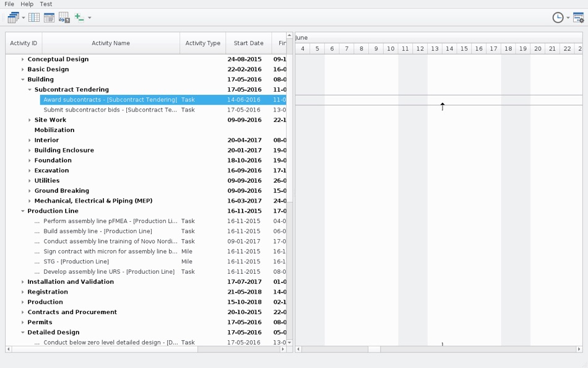Collapse the Building group
This screenshot has width=588, height=368.
coord(22,79)
